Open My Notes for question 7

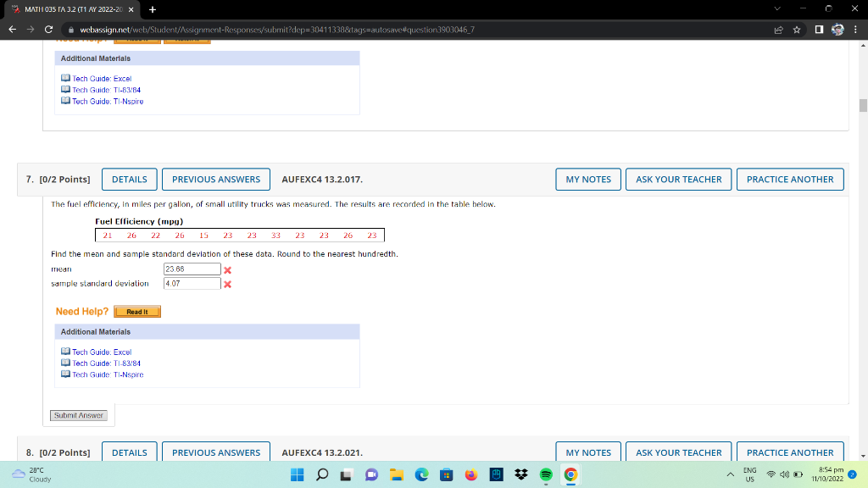pyautogui.click(x=588, y=180)
